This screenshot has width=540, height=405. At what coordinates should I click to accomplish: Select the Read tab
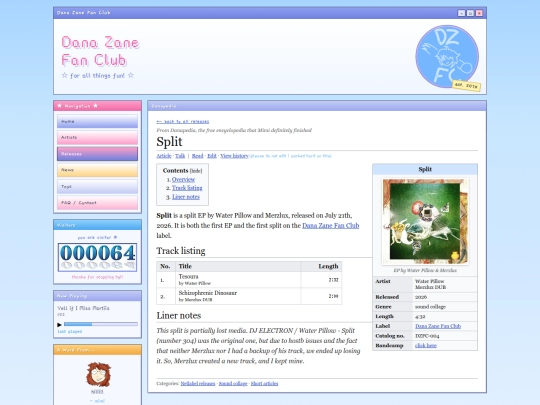point(197,156)
